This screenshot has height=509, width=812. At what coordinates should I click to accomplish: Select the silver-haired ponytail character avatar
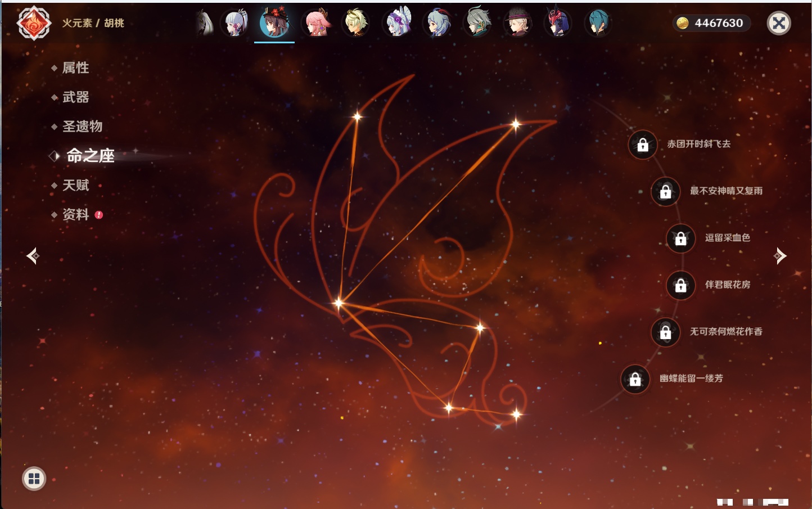(x=235, y=23)
